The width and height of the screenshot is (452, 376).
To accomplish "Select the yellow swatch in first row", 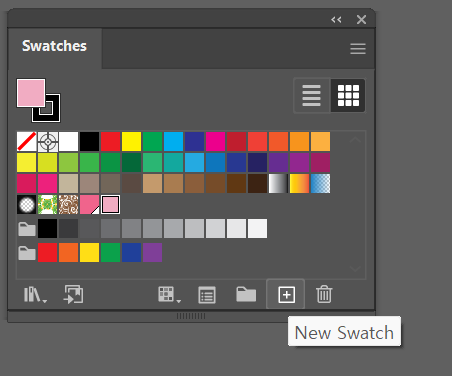I will click(x=132, y=142).
